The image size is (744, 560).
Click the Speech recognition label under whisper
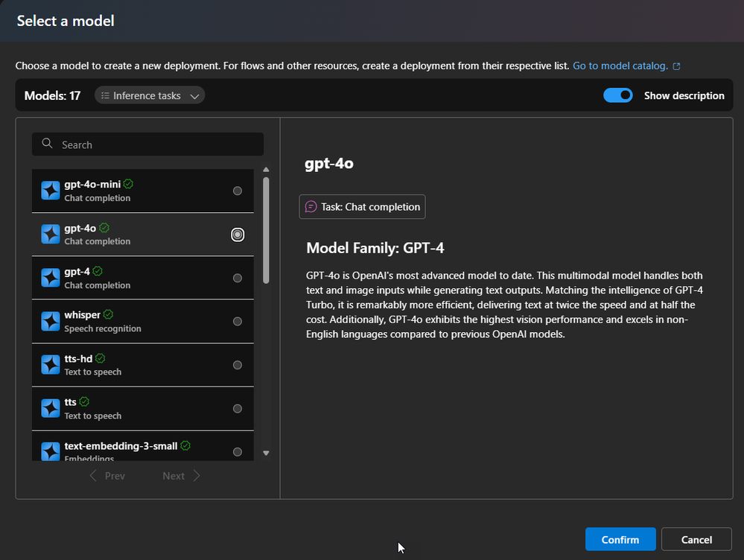pos(103,328)
